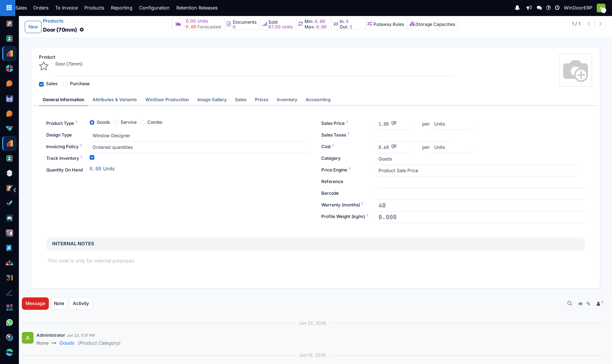Collapse the sidebar with chevron arrow
The width and height of the screenshot is (612, 364).
(x=15, y=190)
